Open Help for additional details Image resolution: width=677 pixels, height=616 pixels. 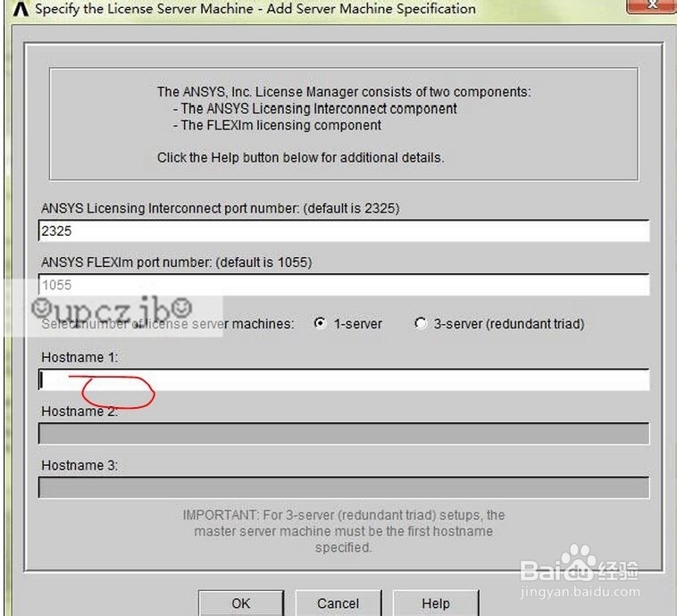[x=436, y=603]
